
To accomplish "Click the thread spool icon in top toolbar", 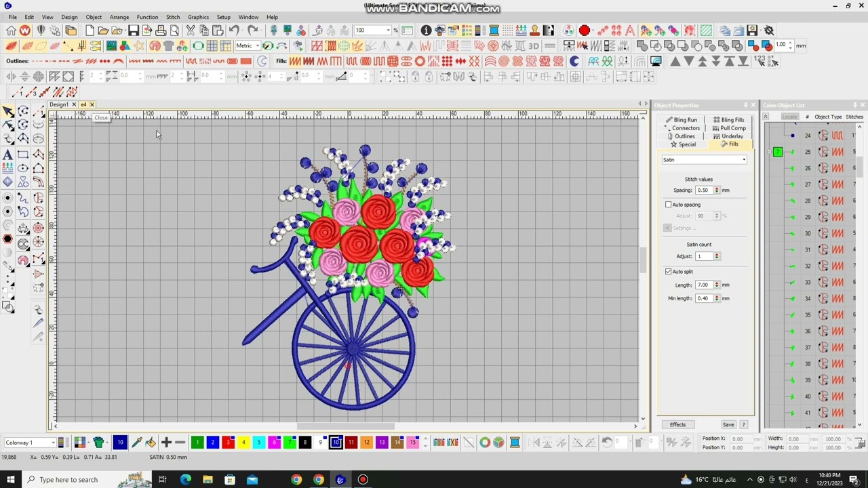I will pyautogui.click(x=494, y=30).
